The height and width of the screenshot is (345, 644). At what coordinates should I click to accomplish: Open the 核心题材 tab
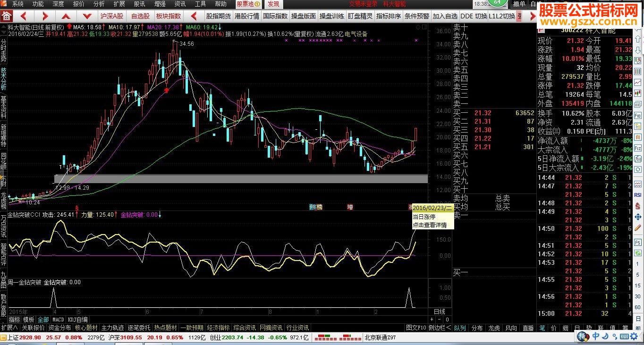tap(86, 328)
